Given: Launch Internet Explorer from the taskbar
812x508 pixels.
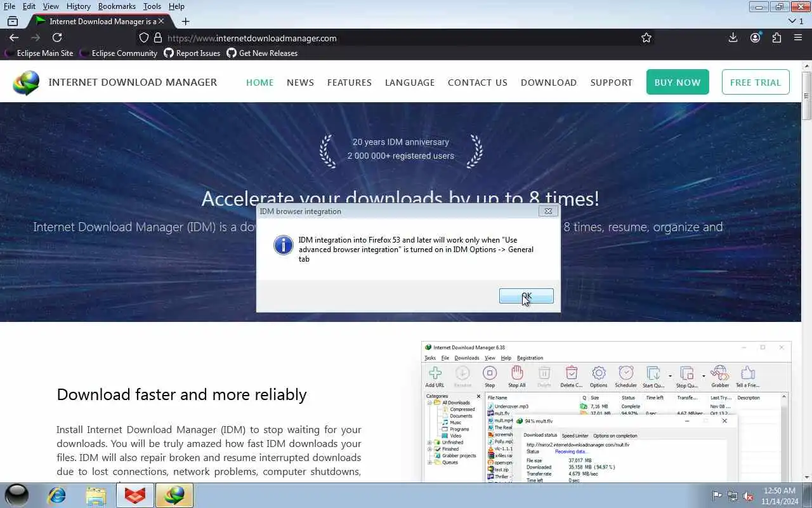Looking at the screenshot, I should [x=56, y=495].
